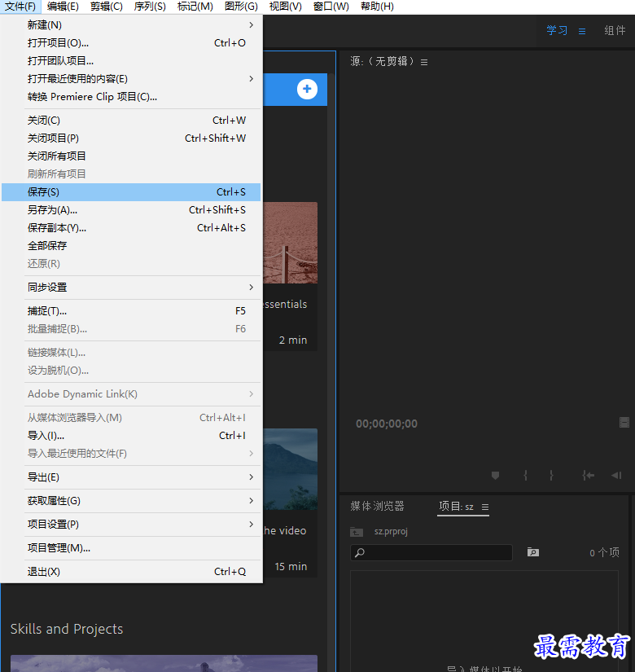Image resolution: width=635 pixels, height=672 pixels.
Task: Select 保存副本(Y)... entry
Action: pyautogui.click(x=131, y=228)
